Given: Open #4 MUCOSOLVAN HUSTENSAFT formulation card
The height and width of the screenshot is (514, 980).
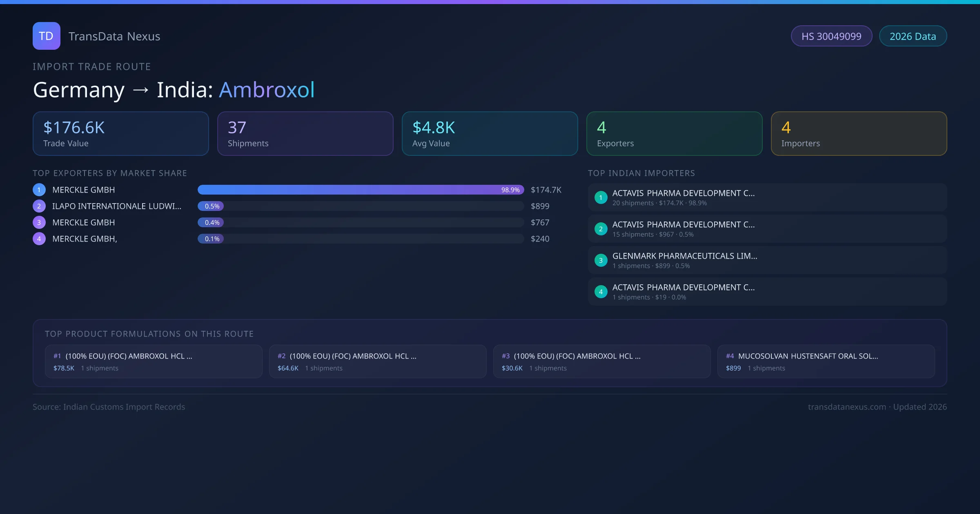Looking at the screenshot, I should coord(826,361).
